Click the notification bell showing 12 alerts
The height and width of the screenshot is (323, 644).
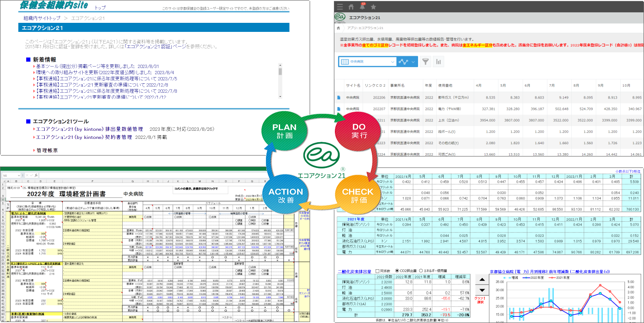pos(362,7)
